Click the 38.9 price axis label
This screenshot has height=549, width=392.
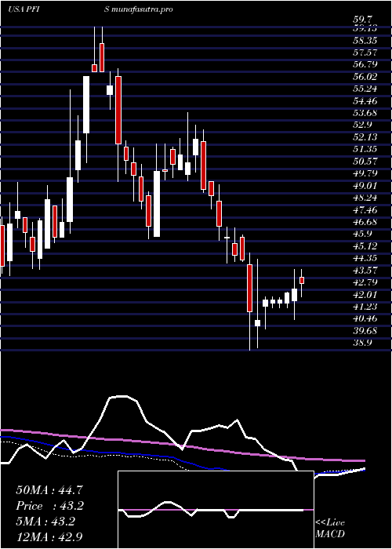coord(362,343)
